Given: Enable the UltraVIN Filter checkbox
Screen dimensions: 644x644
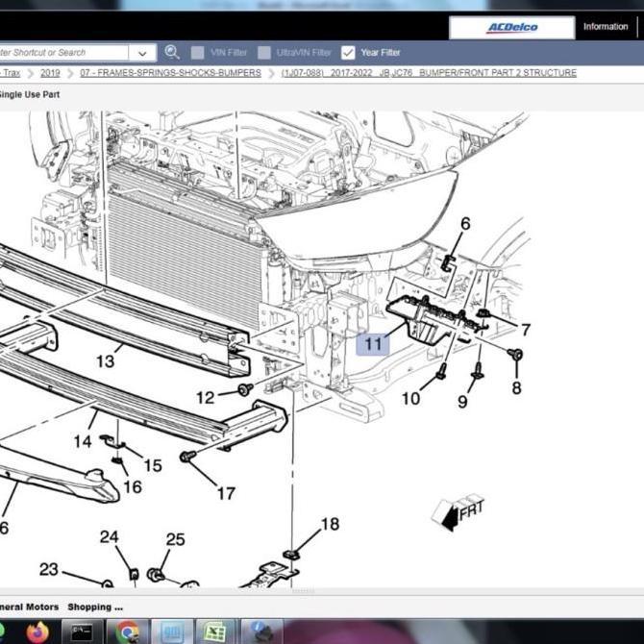Looking at the screenshot, I should pyautogui.click(x=264, y=53).
